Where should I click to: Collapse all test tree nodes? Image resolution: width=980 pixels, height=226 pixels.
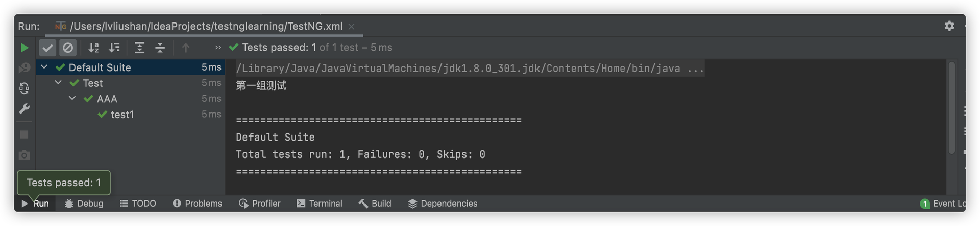pyautogui.click(x=160, y=48)
